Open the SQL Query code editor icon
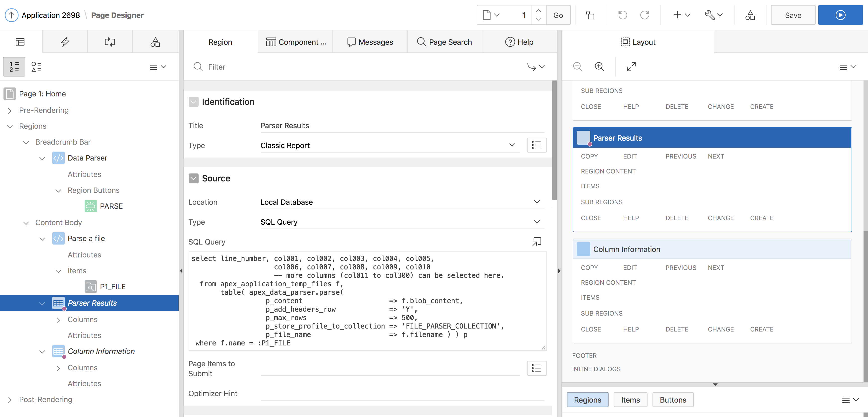 point(537,241)
